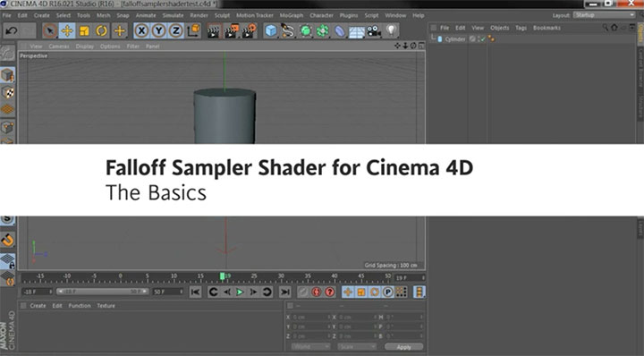Viewport: 644px width, 356px height.
Task: Toggle Z axis lock
Action: 176,30
